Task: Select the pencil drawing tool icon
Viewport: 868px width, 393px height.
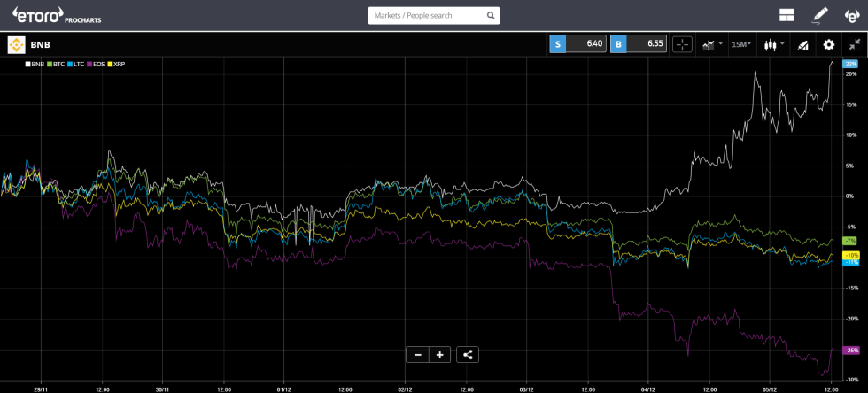Action: (820, 15)
